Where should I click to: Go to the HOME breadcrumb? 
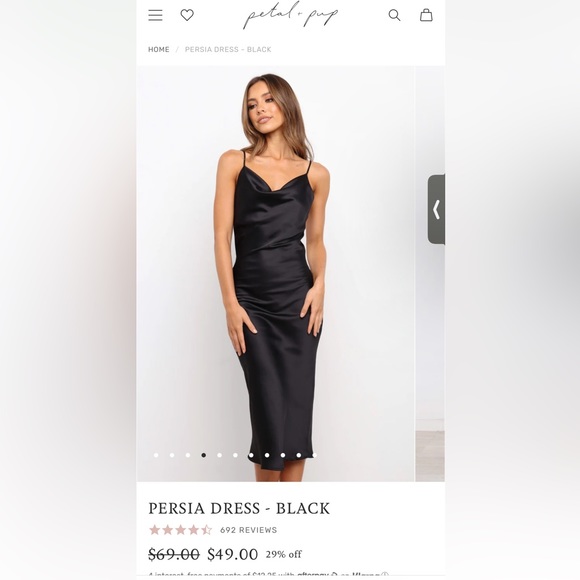[x=159, y=50]
